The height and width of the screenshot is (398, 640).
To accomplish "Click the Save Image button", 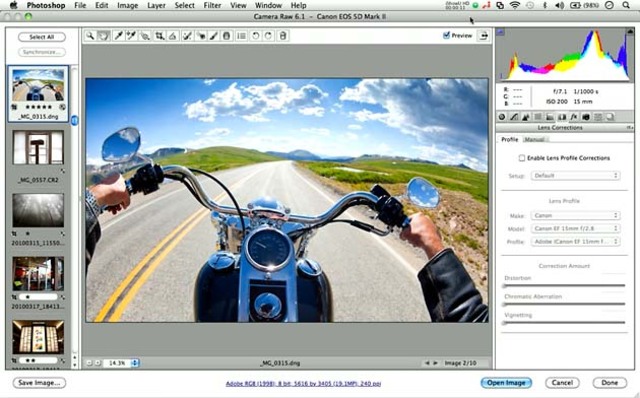I will click(39, 382).
